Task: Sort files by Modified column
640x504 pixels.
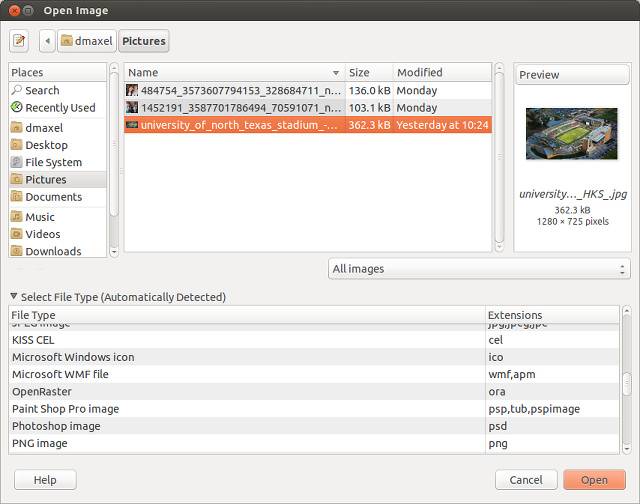Action: coord(442,73)
